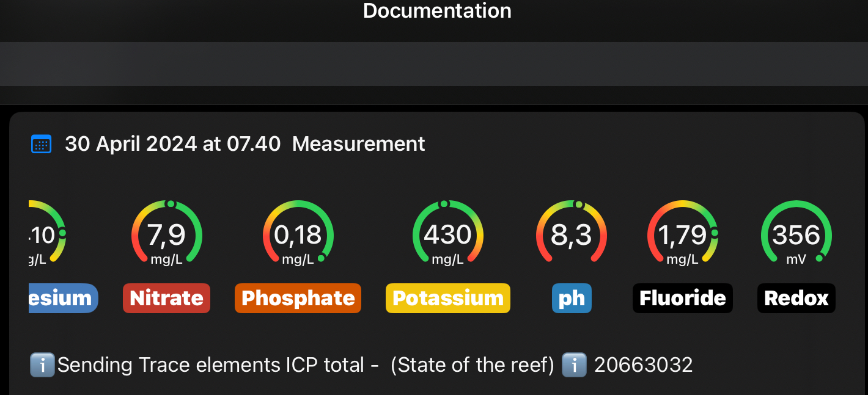
Task: Click the Documentation title
Action: coord(437,10)
